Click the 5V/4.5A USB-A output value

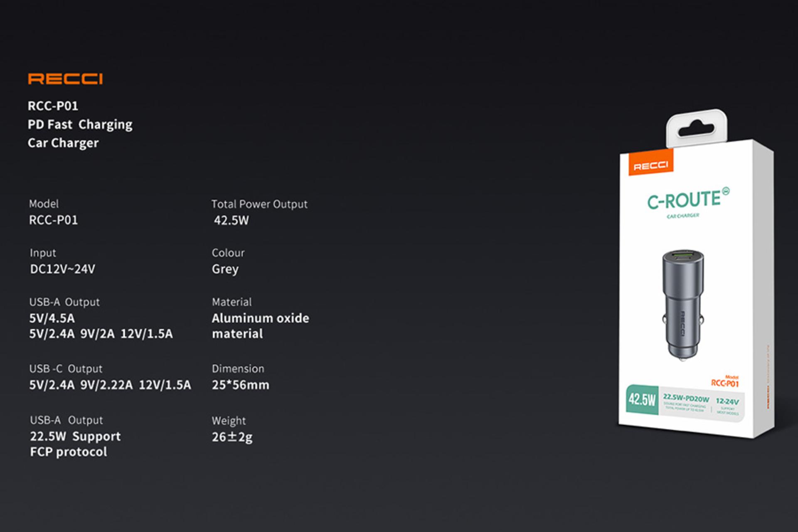tap(52, 318)
